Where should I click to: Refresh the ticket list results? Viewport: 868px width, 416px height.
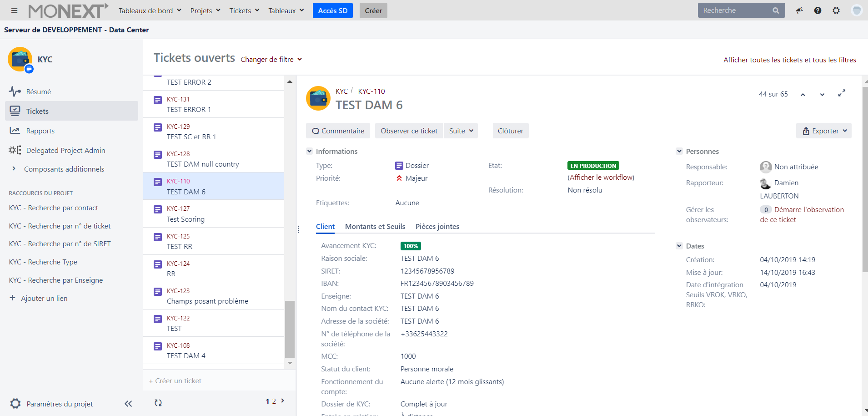pos(158,403)
